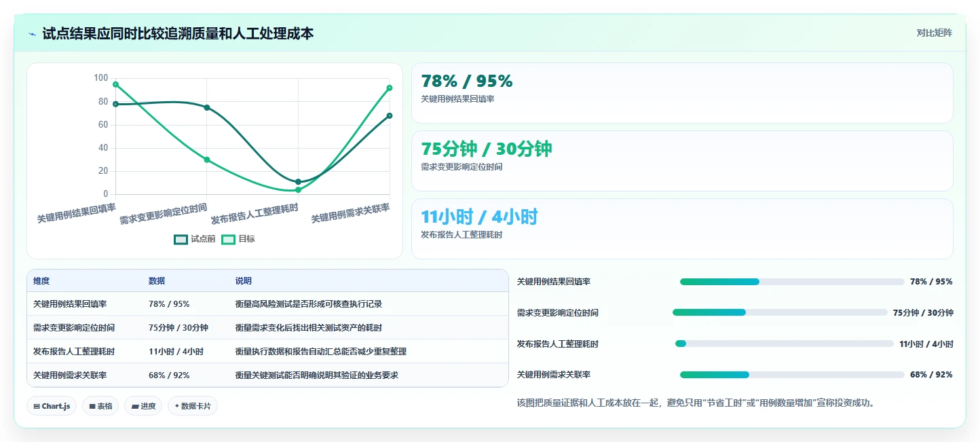
Task: Click table value 75分钟 / 30分钟
Action: tap(178, 328)
